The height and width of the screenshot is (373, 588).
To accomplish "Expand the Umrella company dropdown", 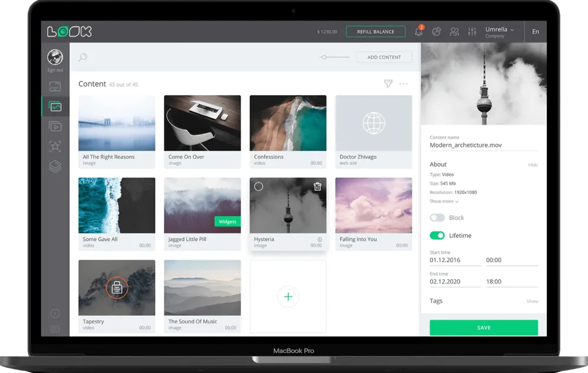I will click(x=499, y=32).
